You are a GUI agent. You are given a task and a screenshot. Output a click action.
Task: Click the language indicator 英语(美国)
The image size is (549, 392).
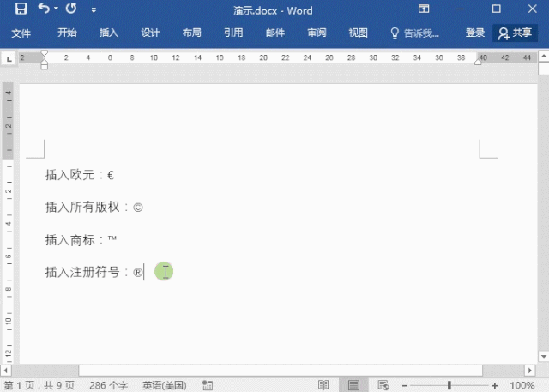click(164, 385)
